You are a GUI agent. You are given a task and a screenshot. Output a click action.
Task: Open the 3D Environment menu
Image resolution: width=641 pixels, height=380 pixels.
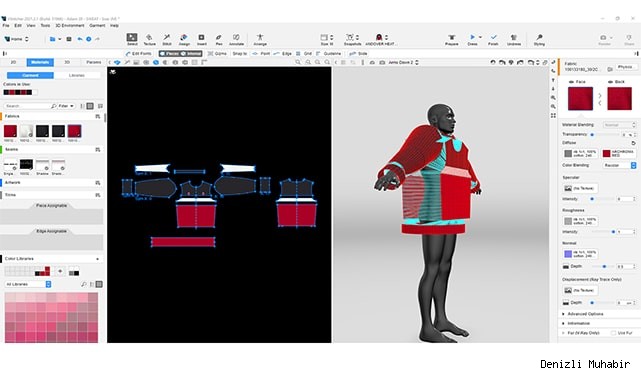pyautogui.click(x=70, y=25)
